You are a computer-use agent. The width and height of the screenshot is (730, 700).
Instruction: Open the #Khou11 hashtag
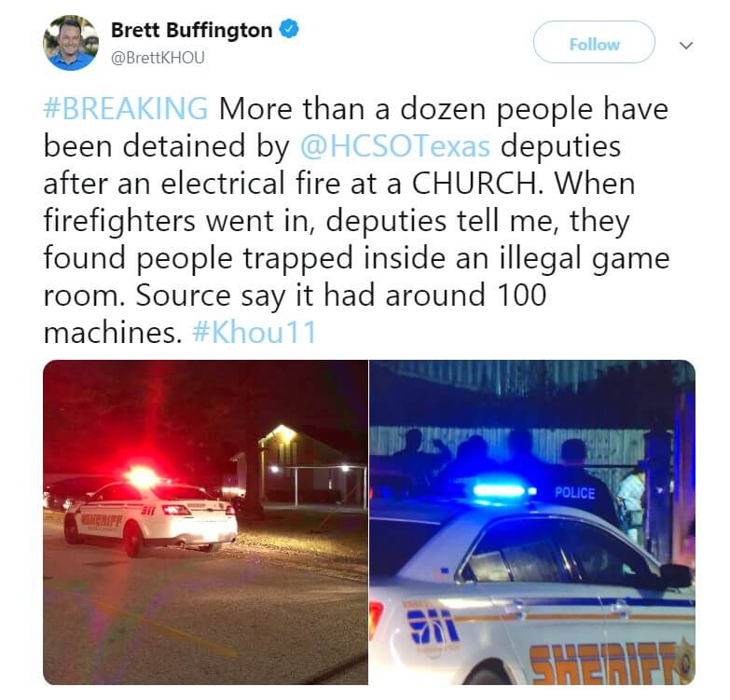click(255, 333)
